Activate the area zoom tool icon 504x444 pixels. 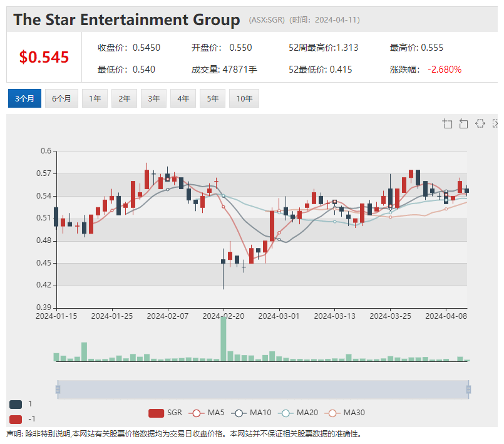click(447, 123)
